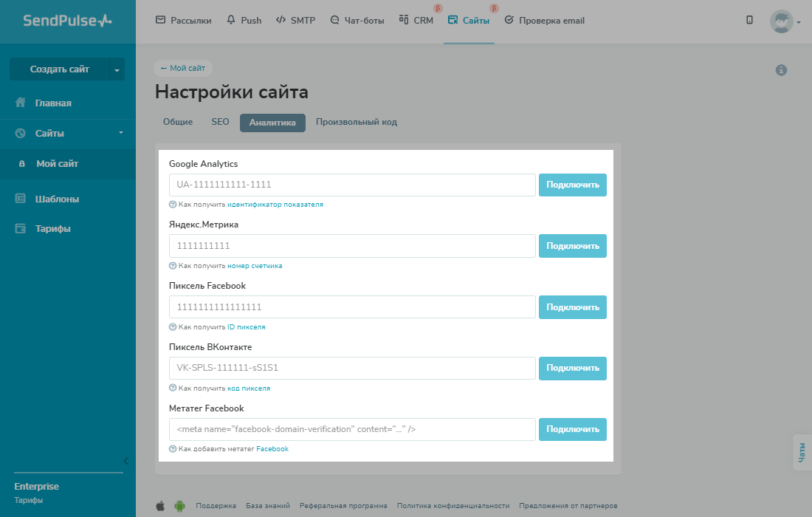Click help icon under Google Analytics

pyautogui.click(x=173, y=205)
